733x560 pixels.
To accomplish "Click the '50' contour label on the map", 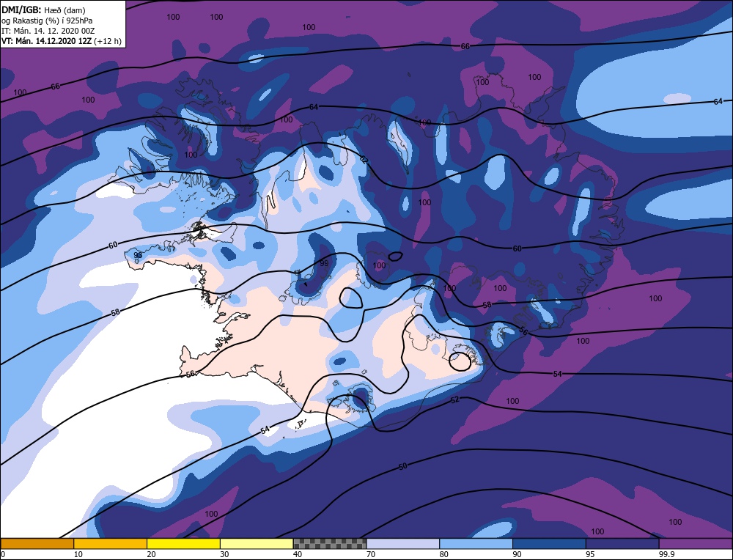I will (403, 466).
